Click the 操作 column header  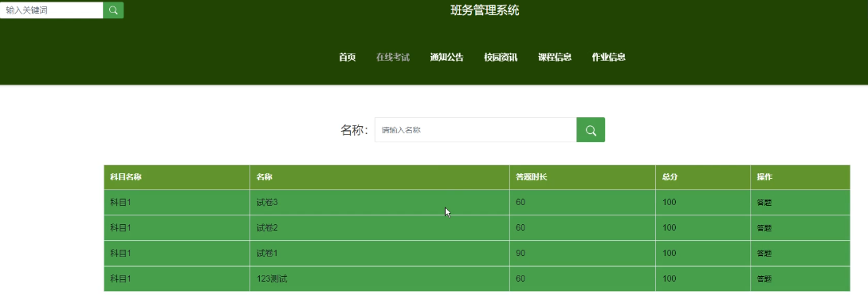(x=800, y=177)
